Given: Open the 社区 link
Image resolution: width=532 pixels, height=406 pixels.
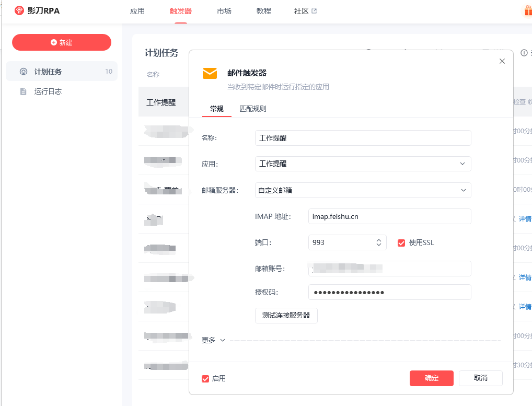Looking at the screenshot, I should [302, 11].
